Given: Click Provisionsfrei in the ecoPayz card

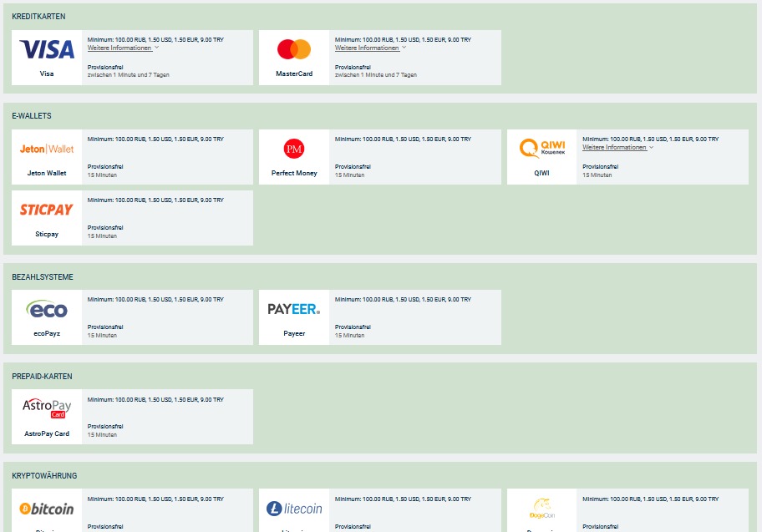Looking at the screenshot, I should coord(105,327).
